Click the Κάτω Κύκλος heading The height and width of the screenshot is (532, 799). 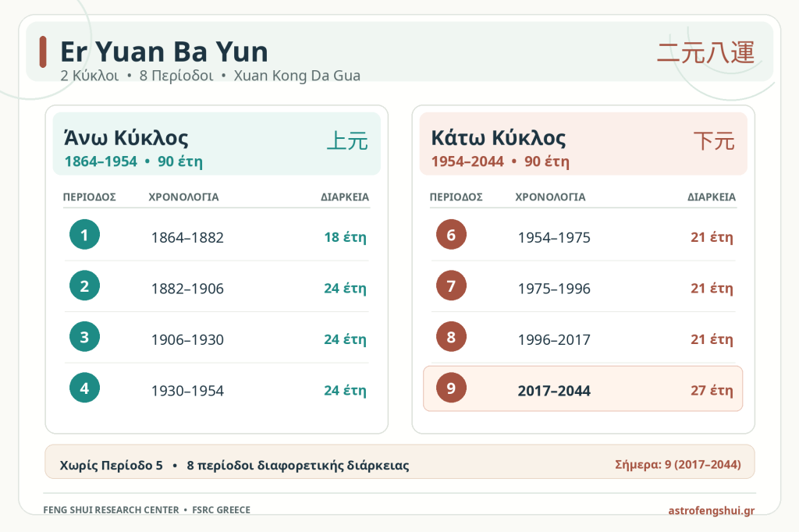(x=499, y=137)
